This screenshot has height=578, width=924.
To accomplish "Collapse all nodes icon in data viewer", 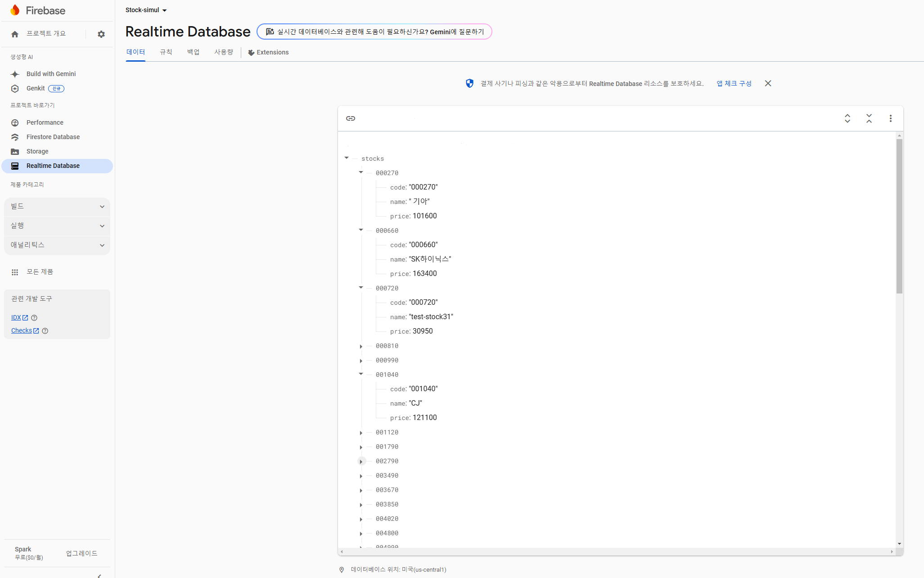I will click(869, 118).
